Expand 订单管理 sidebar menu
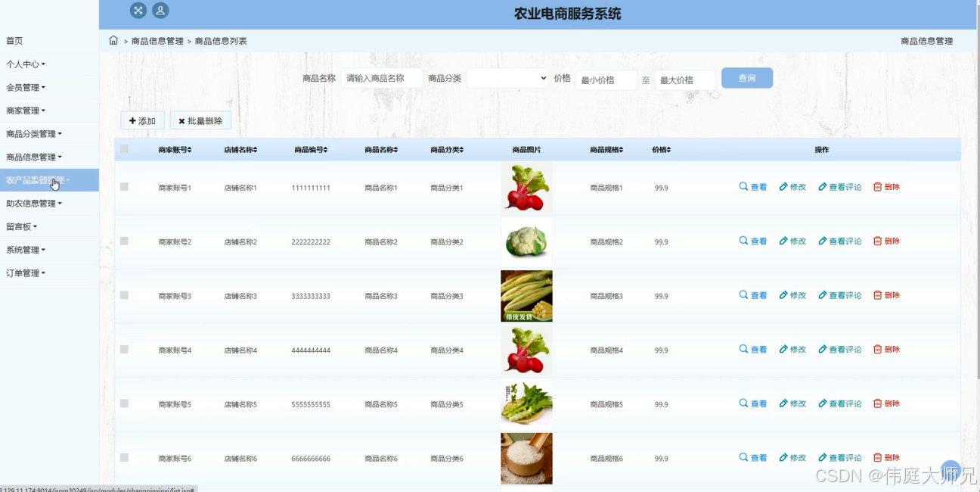980x492 pixels. [x=26, y=273]
